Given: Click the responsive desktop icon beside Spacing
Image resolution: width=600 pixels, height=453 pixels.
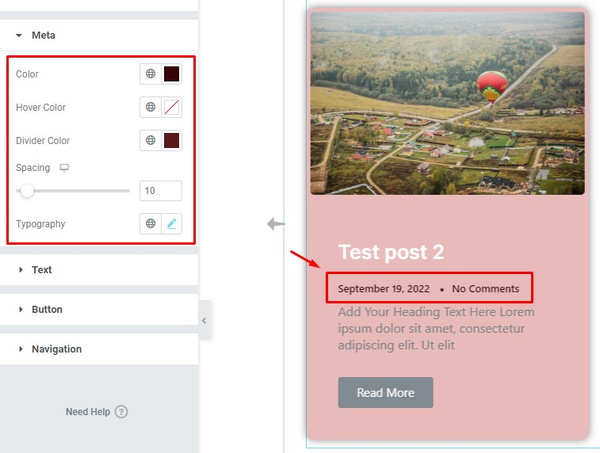Looking at the screenshot, I should [x=64, y=168].
